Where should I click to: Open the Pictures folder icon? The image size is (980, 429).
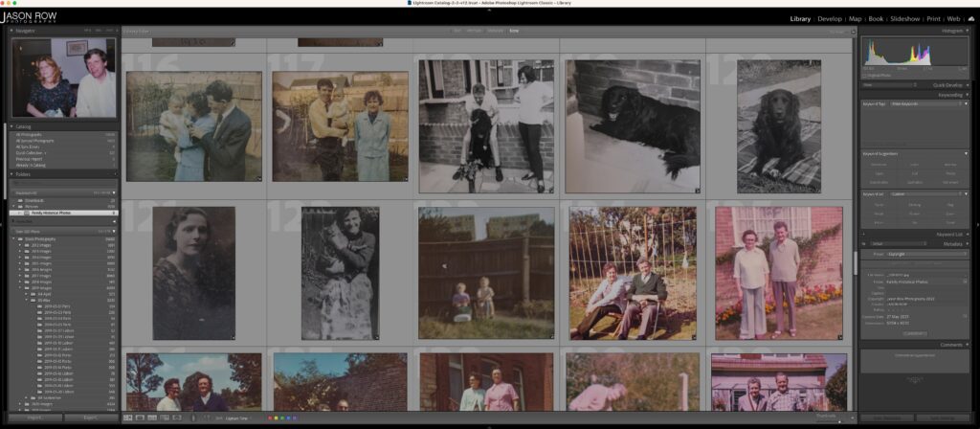(x=20, y=207)
